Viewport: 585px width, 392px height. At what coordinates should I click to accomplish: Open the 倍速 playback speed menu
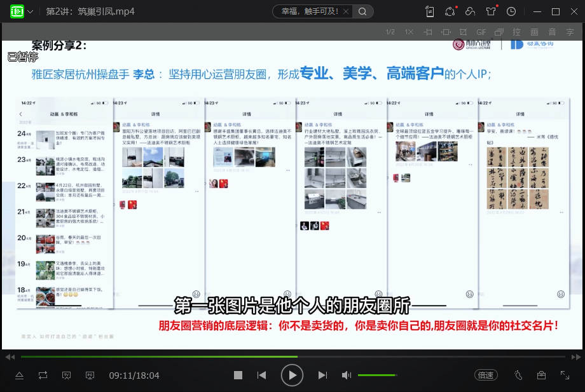click(486, 375)
